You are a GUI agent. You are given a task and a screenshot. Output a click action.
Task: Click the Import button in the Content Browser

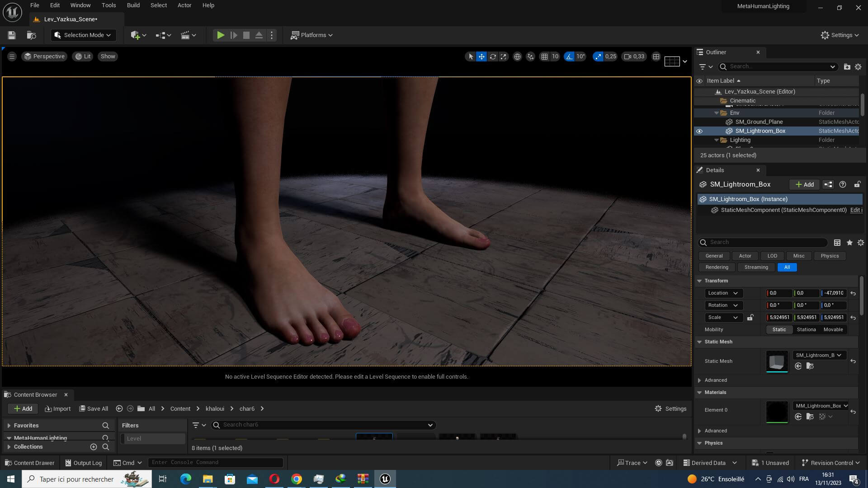[x=58, y=408]
